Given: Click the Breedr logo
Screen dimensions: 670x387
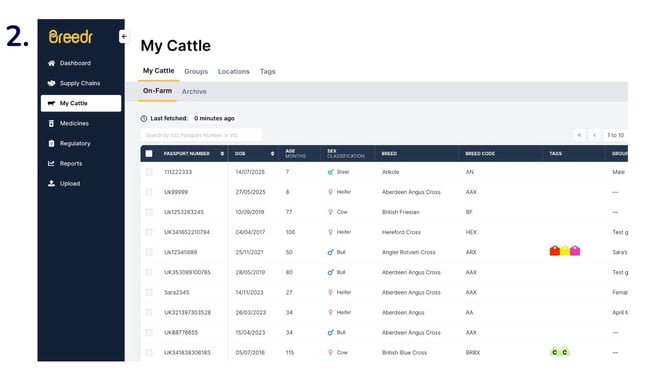Looking at the screenshot, I should 71,37.
